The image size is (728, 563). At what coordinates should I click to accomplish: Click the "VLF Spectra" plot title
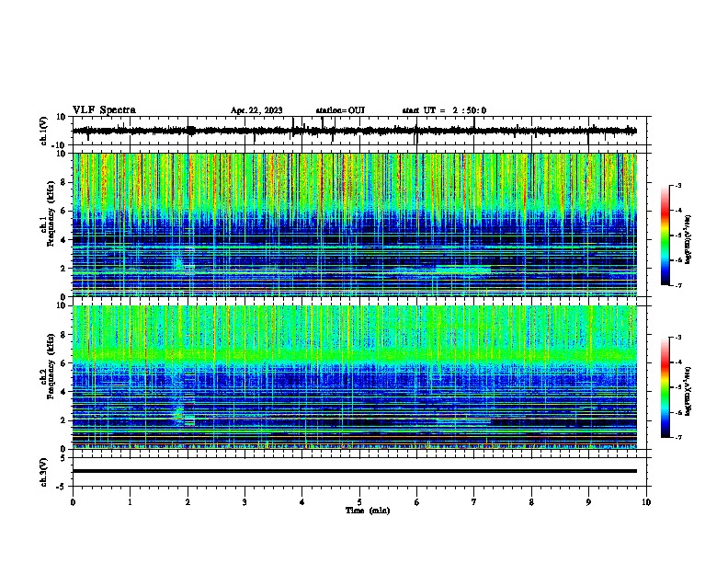point(104,110)
